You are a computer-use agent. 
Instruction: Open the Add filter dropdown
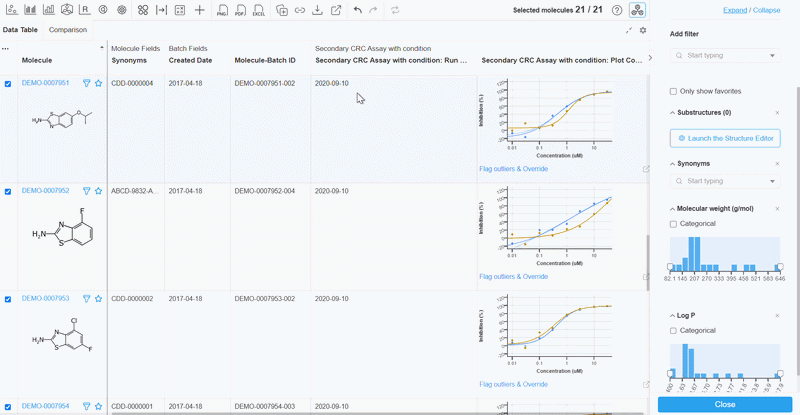click(x=725, y=55)
